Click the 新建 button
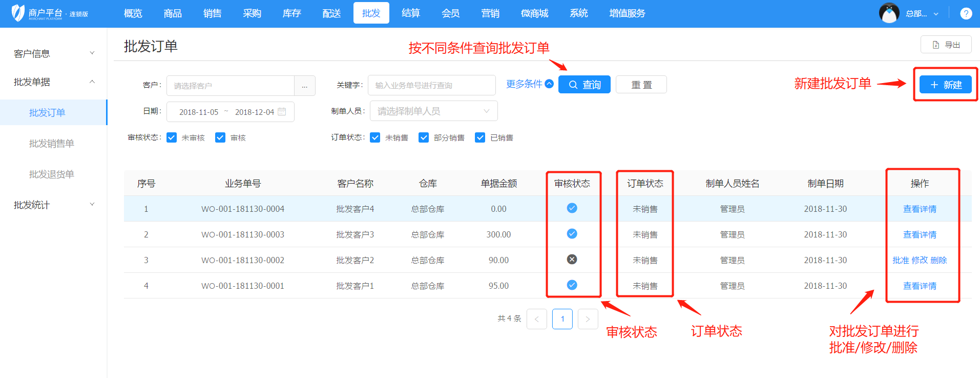980x378 pixels. 945,85
